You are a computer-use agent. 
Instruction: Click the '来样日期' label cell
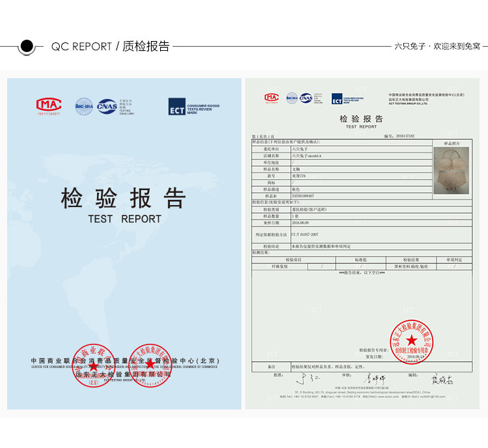tap(271, 223)
